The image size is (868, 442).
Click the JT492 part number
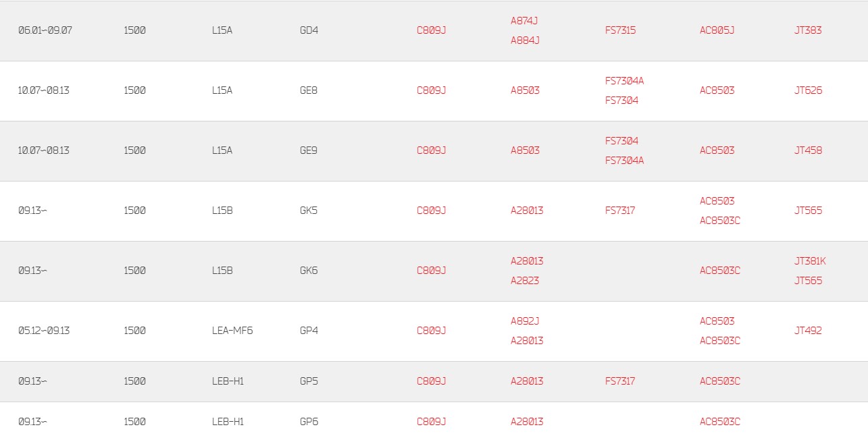click(x=808, y=331)
